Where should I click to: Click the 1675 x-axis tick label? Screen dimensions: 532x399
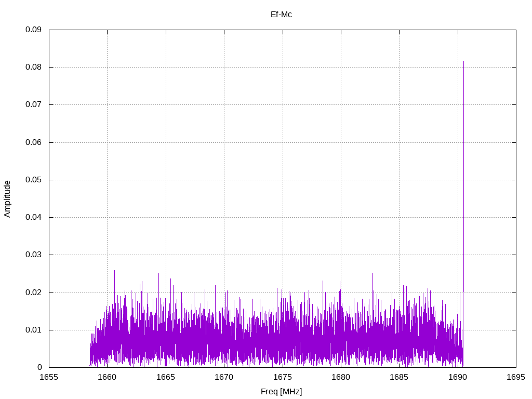point(283,377)
